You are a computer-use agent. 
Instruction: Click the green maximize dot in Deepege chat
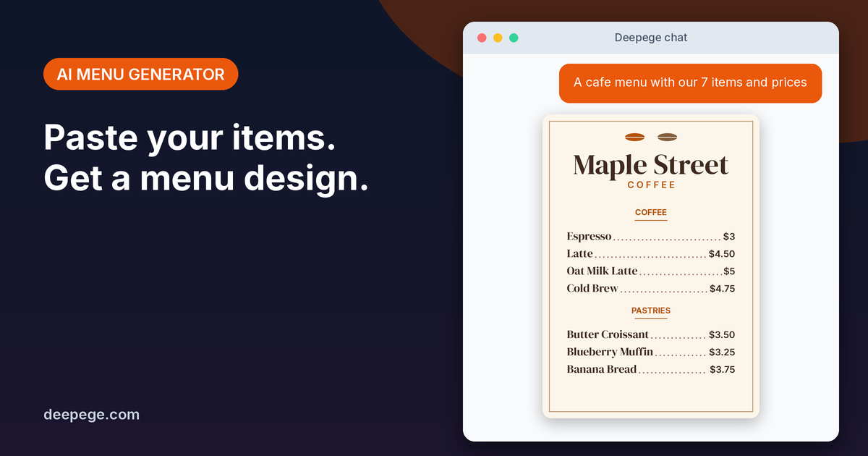click(x=514, y=38)
